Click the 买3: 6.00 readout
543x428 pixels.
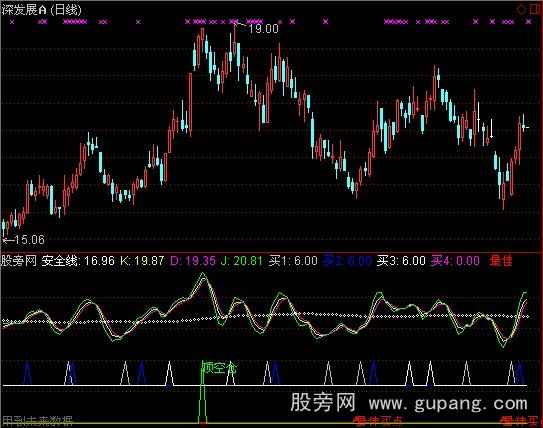(401, 260)
